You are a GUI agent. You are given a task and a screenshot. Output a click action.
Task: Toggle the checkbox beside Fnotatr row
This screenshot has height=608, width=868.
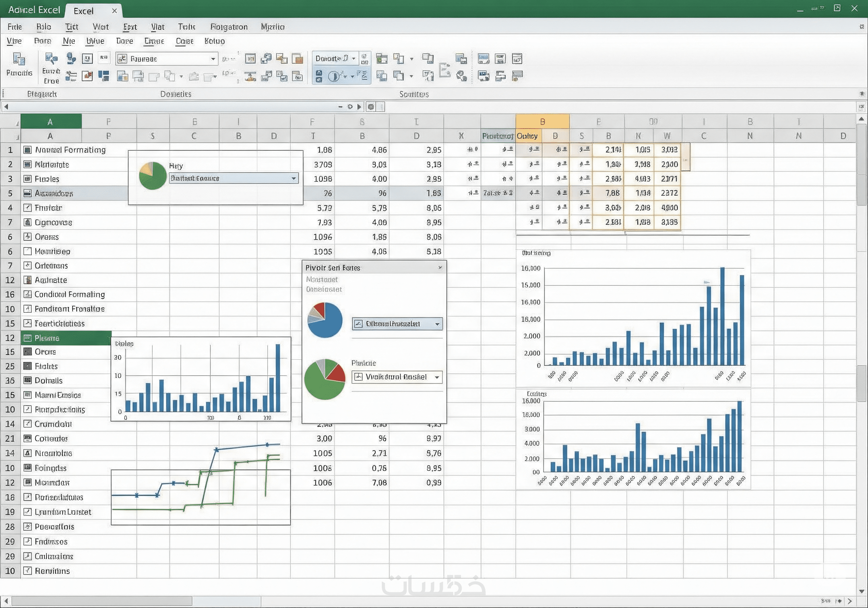tap(27, 208)
